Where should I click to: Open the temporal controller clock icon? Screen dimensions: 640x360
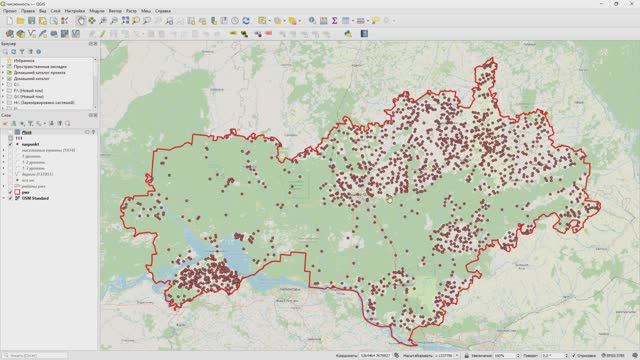(x=235, y=20)
